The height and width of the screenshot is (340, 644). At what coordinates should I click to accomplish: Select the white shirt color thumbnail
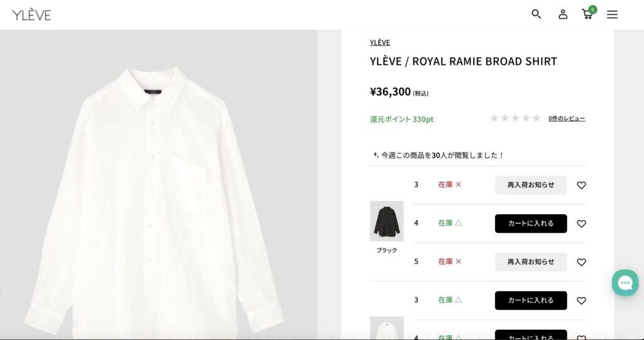point(387,327)
